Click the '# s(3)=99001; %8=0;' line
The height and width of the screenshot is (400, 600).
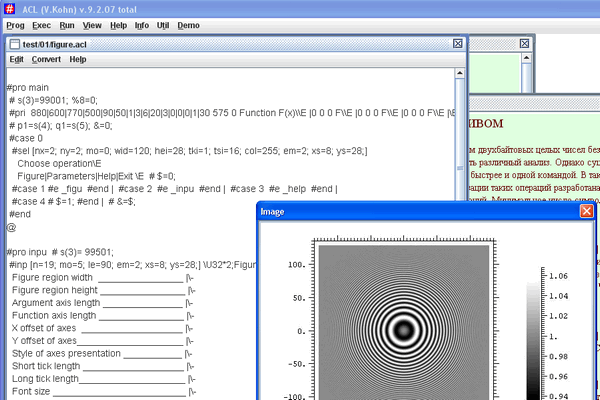pos(54,100)
